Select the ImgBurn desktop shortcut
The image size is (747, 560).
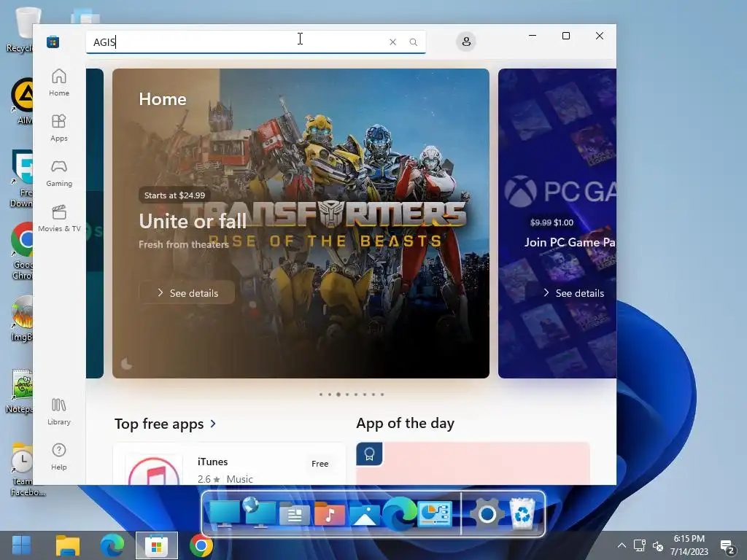(x=22, y=318)
